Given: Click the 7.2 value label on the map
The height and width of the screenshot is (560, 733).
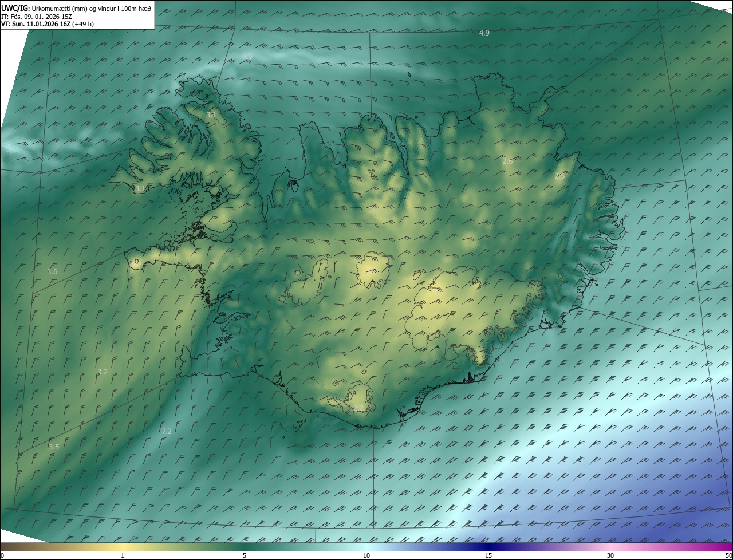Looking at the screenshot, I should [167, 431].
